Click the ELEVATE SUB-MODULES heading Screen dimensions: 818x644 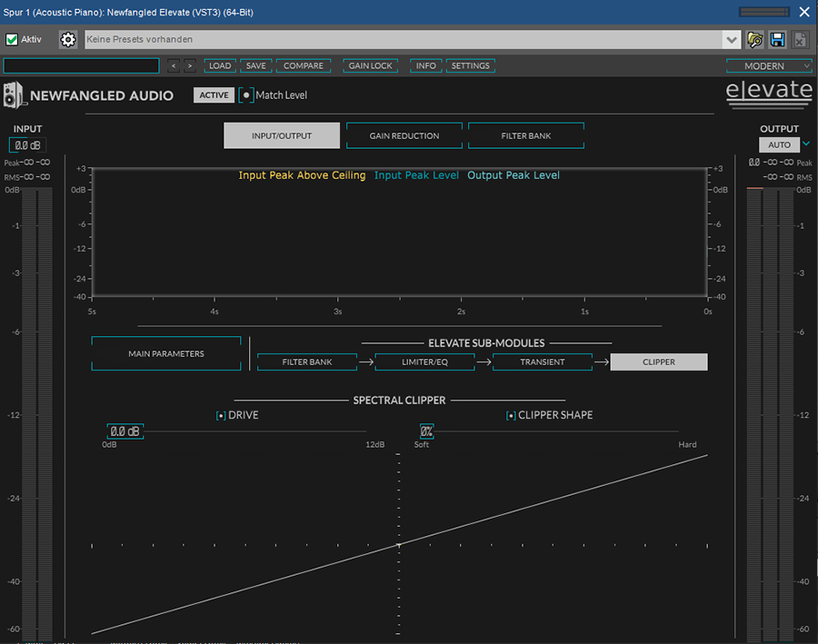pyautogui.click(x=486, y=343)
